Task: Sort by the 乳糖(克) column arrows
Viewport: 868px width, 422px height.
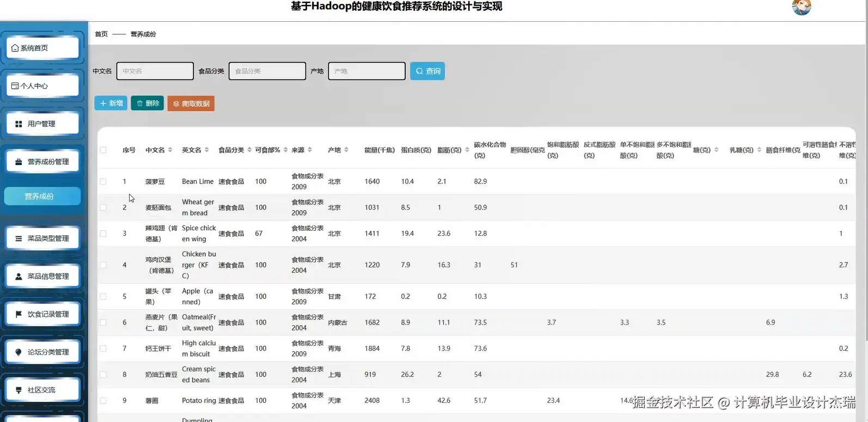Action: 759,150
